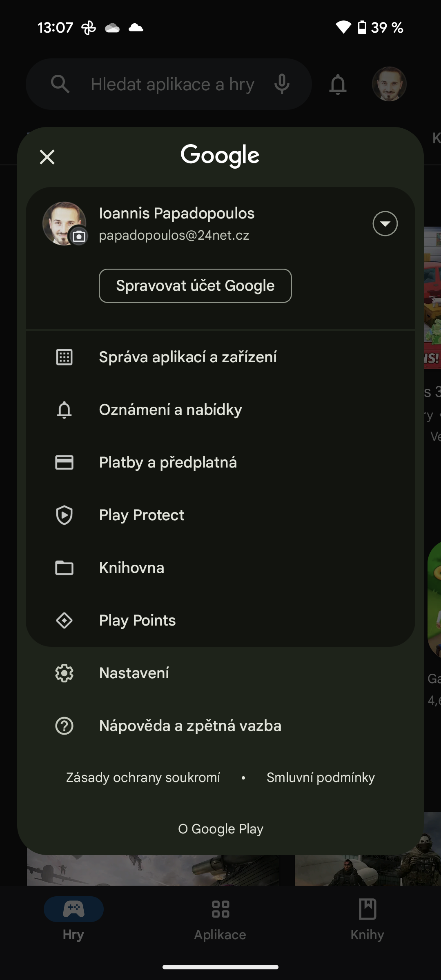Open Nápověda a zpětná vazba
The height and width of the screenshot is (980, 441).
(x=190, y=726)
